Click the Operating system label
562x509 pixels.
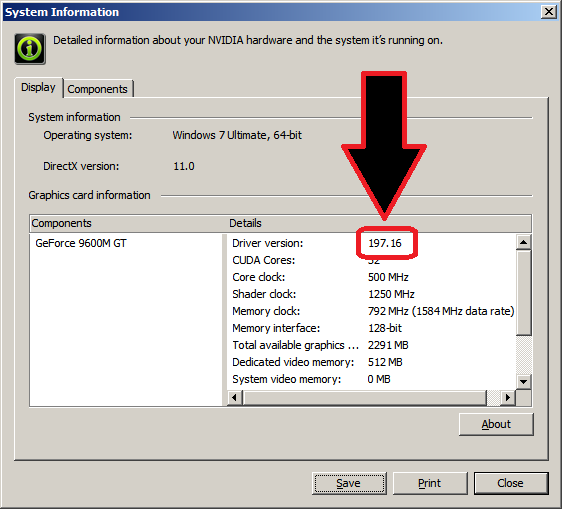point(88,135)
